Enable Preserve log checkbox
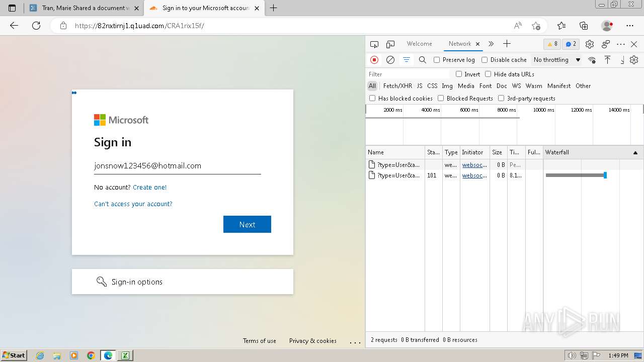Image resolution: width=644 pixels, height=362 pixels. (x=437, y=60)
